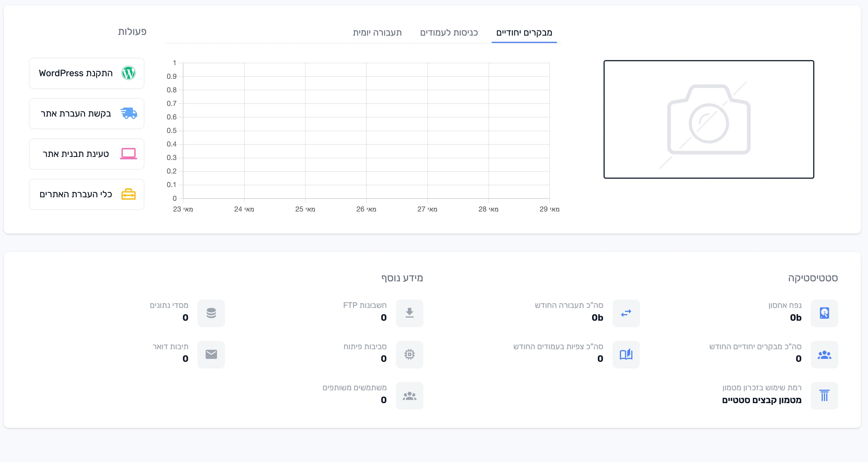
Task: Click the envelope icon for תיבות דואר
Action: tap(211, 354)
